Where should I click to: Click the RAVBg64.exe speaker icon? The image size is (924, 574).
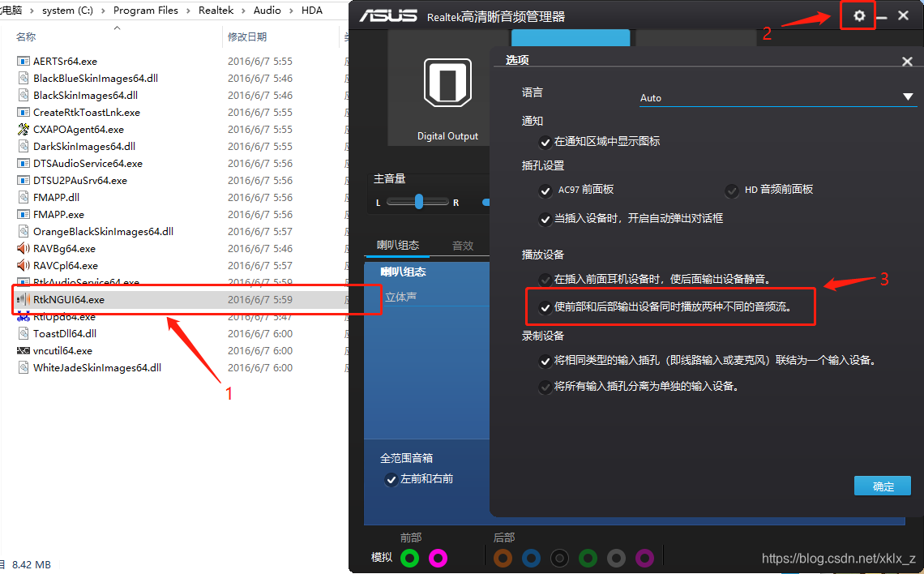coord(24,248)
